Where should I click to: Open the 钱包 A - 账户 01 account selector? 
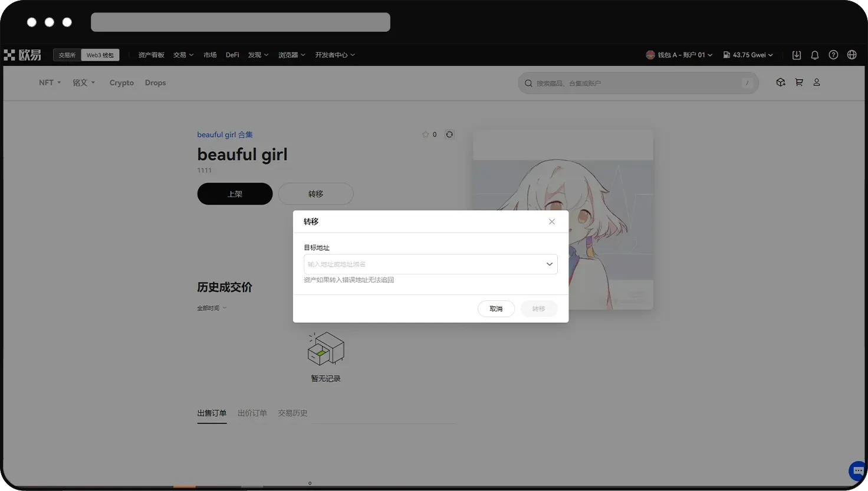pyautogui.click(x=679, y=55)
